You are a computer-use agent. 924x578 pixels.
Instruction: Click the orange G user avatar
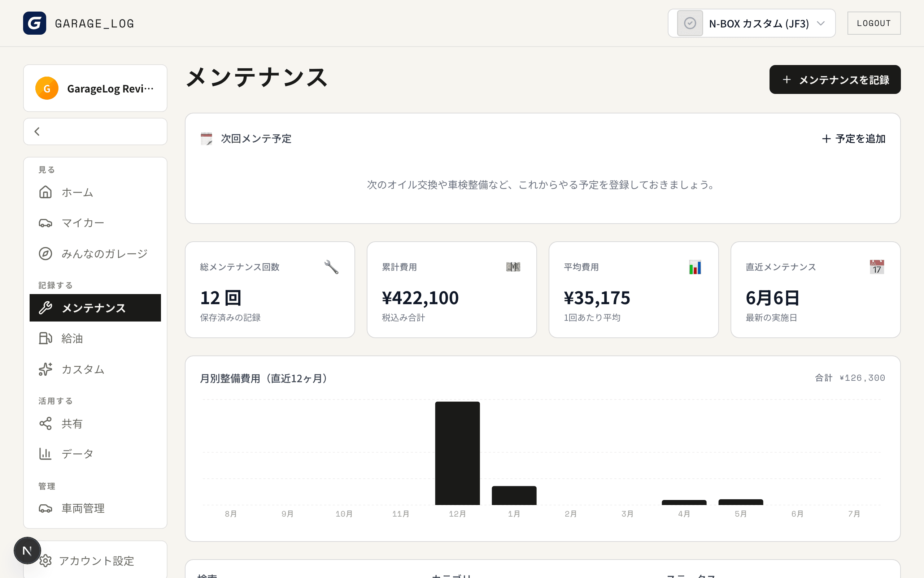tap(47, 88)
